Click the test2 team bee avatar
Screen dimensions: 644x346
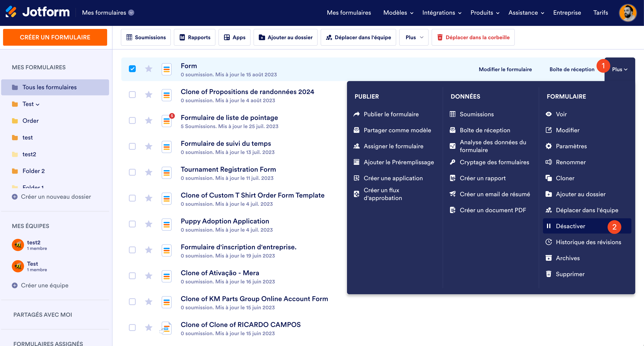pyautogui.click(x=18, y=245)
